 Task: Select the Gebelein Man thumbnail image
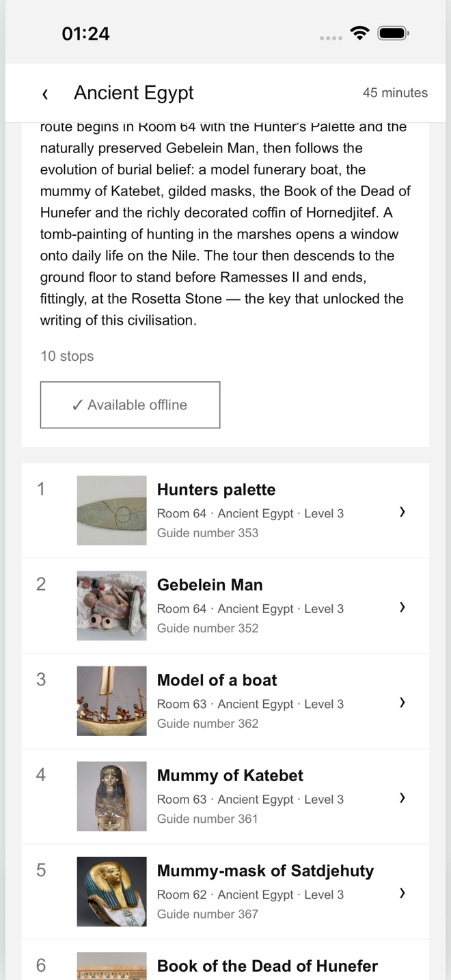click(x=111, y=605)
